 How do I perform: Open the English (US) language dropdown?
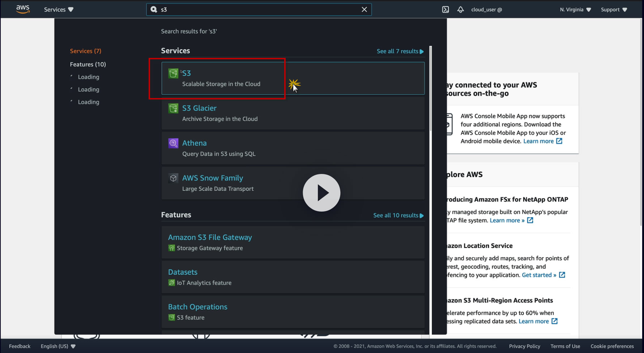coord(58,346)
